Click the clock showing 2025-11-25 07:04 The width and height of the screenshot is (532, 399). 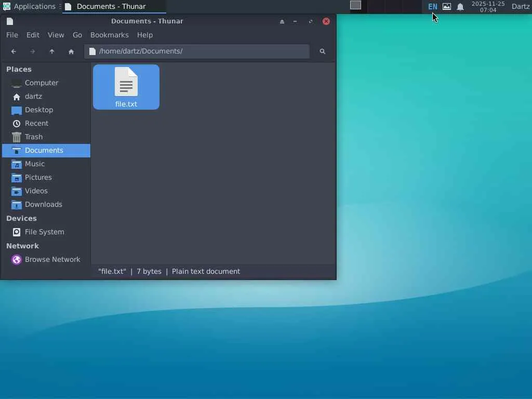click(488, 7)
